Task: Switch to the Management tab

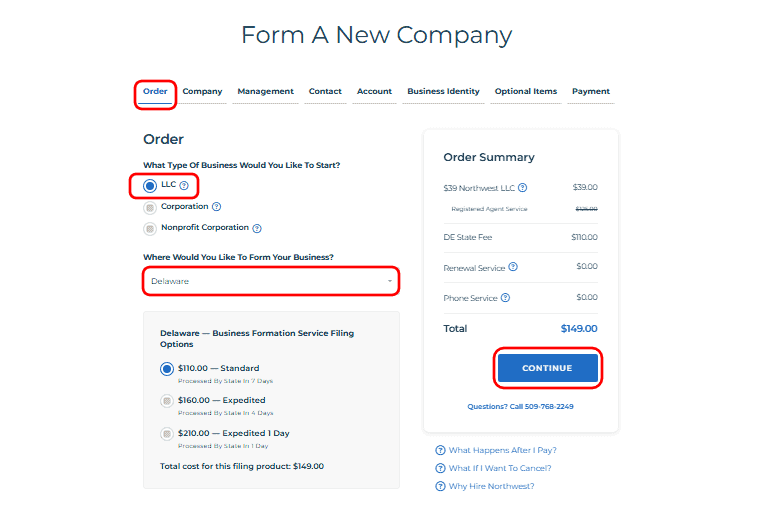Action: click(x=265, y=92)
